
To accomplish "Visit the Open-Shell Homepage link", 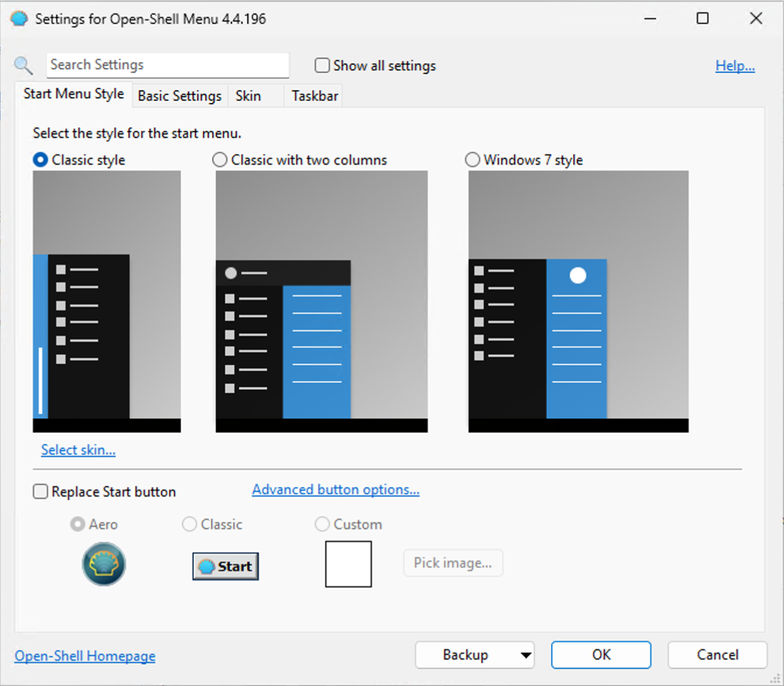I will (85, 656).
